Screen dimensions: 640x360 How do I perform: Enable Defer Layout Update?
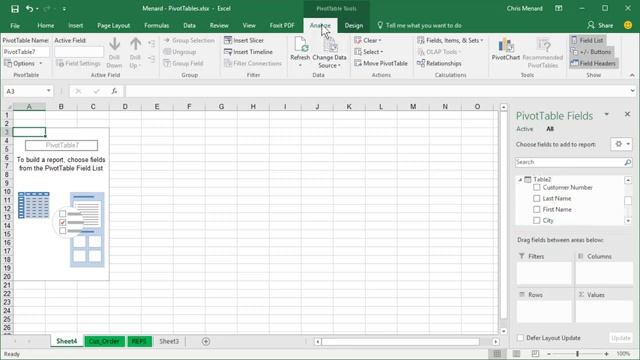pyautogui.click(x=520, y=338)
